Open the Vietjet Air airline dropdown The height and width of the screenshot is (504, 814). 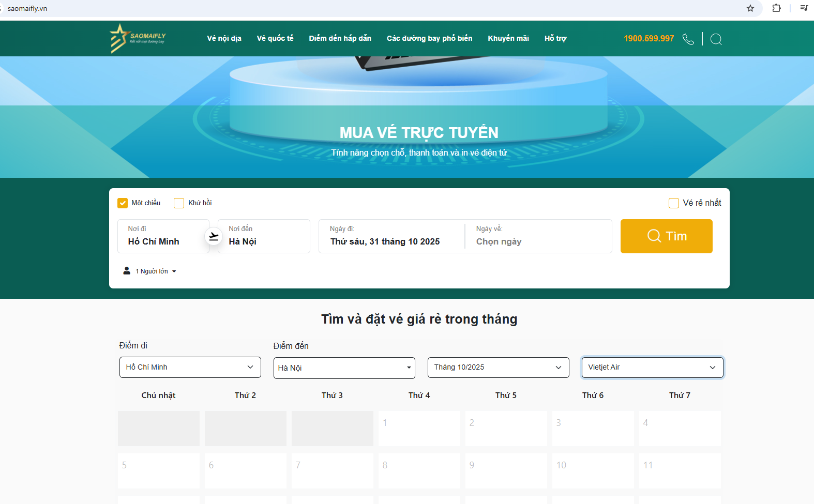click(652, 368)
